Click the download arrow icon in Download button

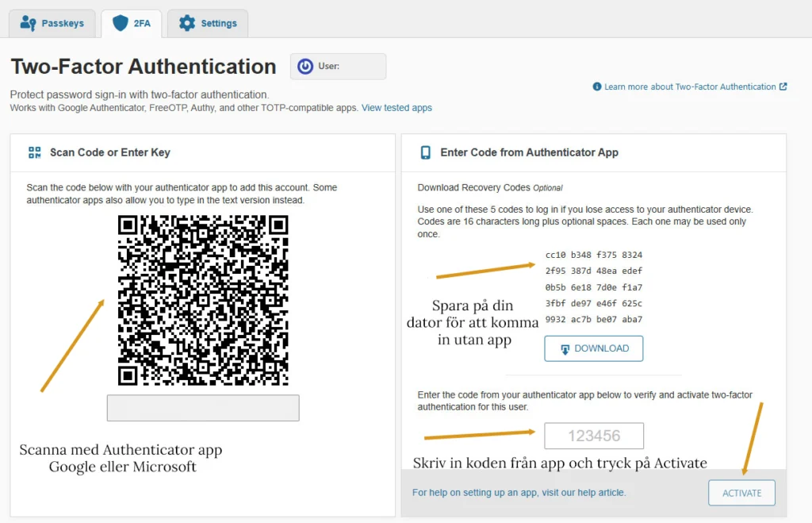[x=565, y=349]
